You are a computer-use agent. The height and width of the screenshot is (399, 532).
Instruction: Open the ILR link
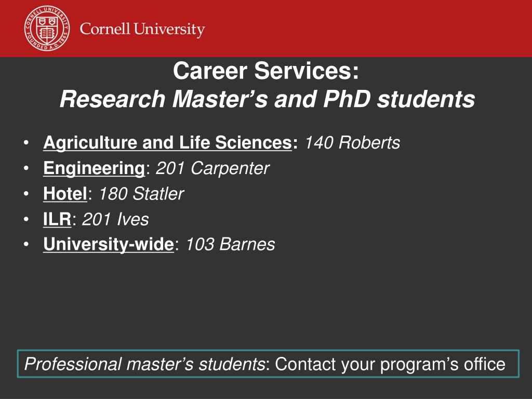pyautogui.click(x=57, y=219)
